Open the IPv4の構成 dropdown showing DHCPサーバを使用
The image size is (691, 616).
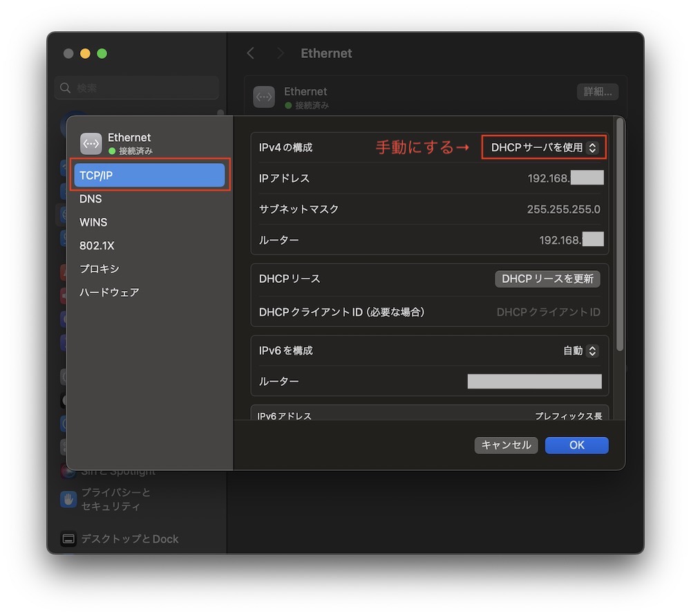(x=543, y=147)
